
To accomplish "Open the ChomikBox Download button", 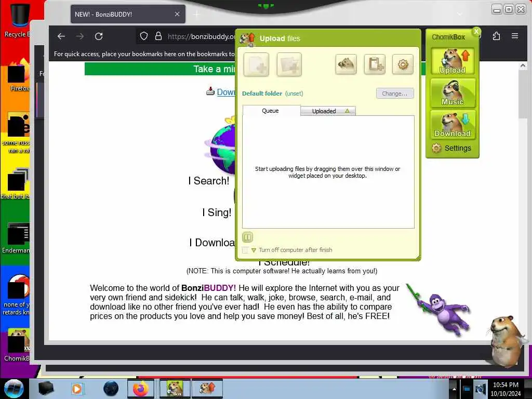I will click(x=453, y=125).
